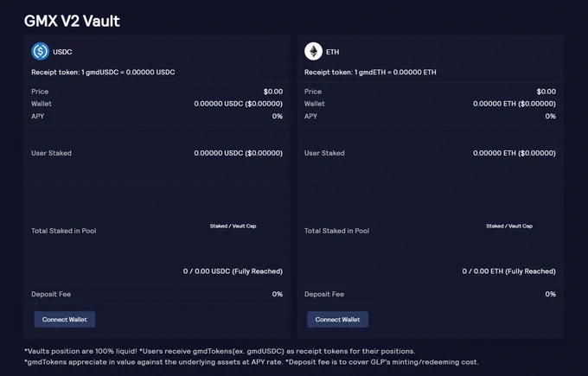Click the USDC vault Price label

click(x=40, y=92)
